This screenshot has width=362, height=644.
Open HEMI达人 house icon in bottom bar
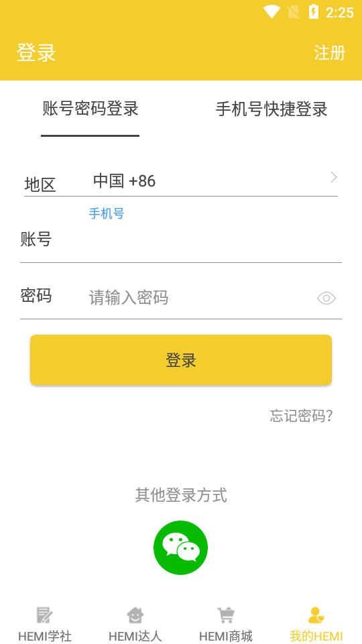pyautogui.click(x=135, y=615)
